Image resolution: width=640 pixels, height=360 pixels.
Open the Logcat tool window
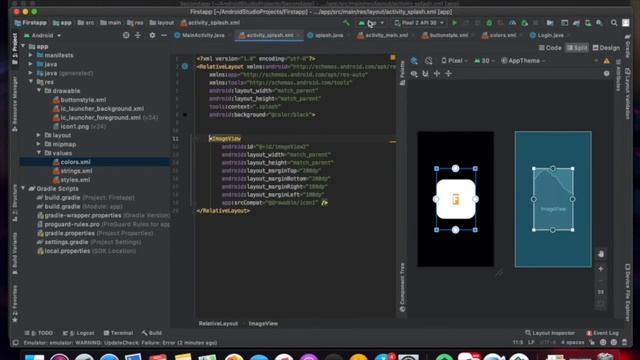coord(79,333)
